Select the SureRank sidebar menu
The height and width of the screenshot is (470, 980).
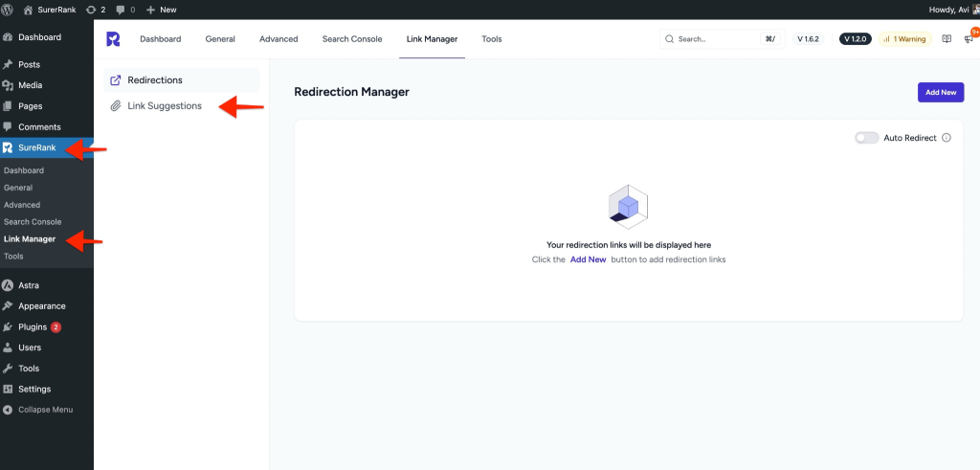[x=47, y=147]
